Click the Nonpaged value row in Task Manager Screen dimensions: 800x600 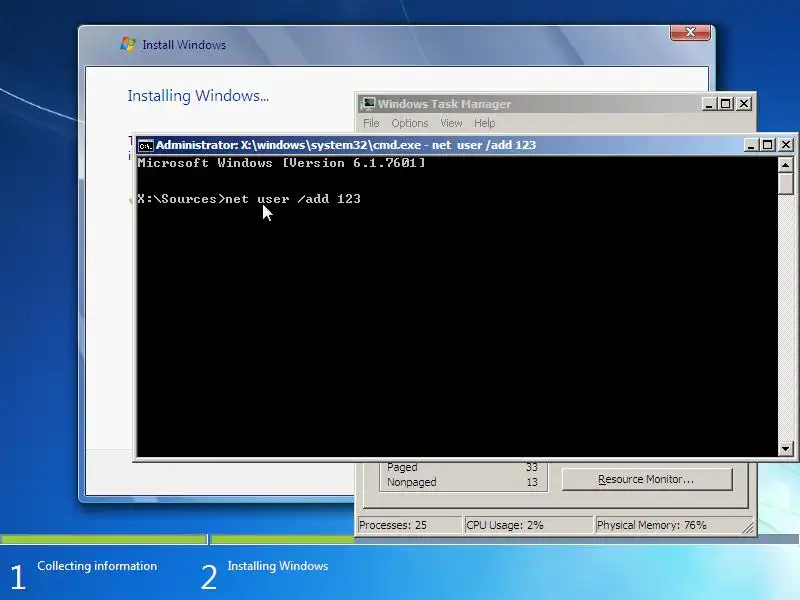(x=462, y=482)
